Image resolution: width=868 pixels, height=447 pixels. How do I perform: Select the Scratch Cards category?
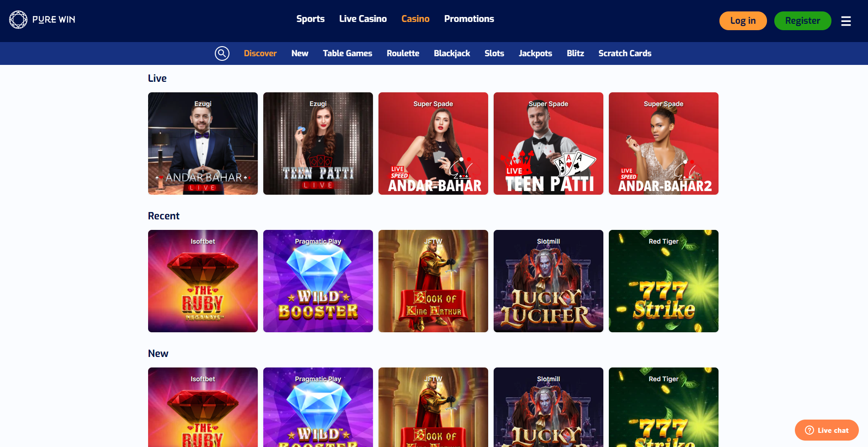(625, 53)
